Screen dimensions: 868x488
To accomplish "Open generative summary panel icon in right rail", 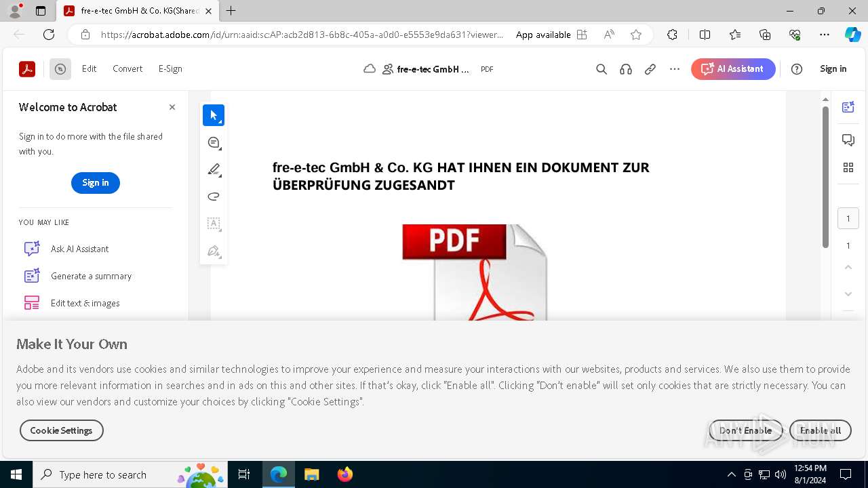I will tap(848, 107).
